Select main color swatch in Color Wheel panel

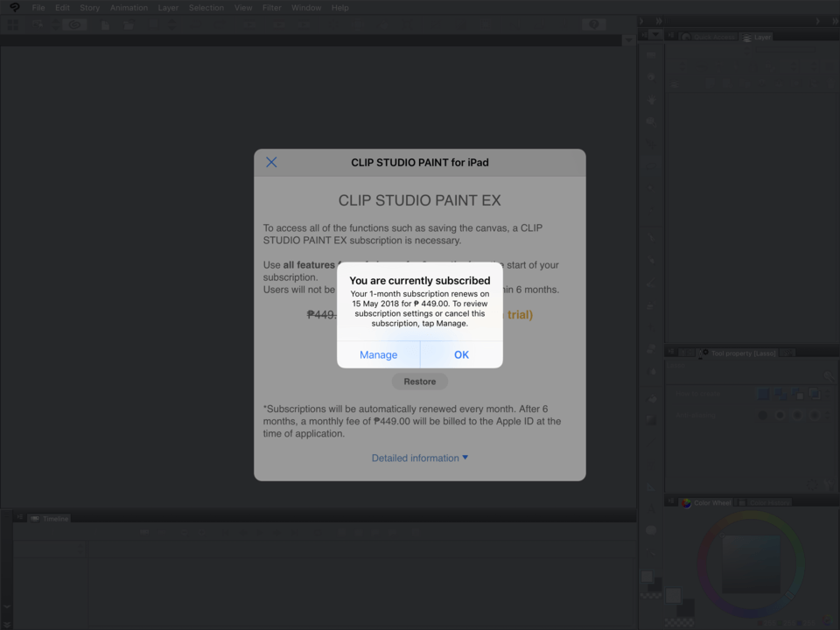(x=674, y=595)
